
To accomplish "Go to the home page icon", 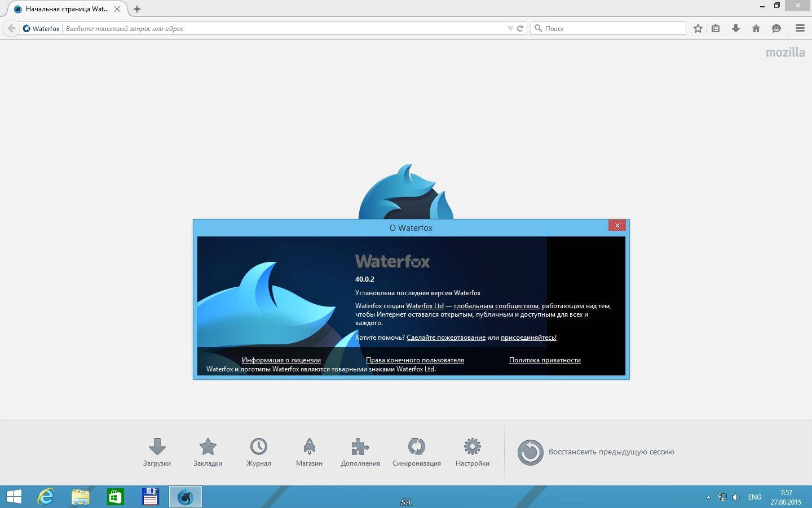I will pyautogui.click(x=756, y=28).
